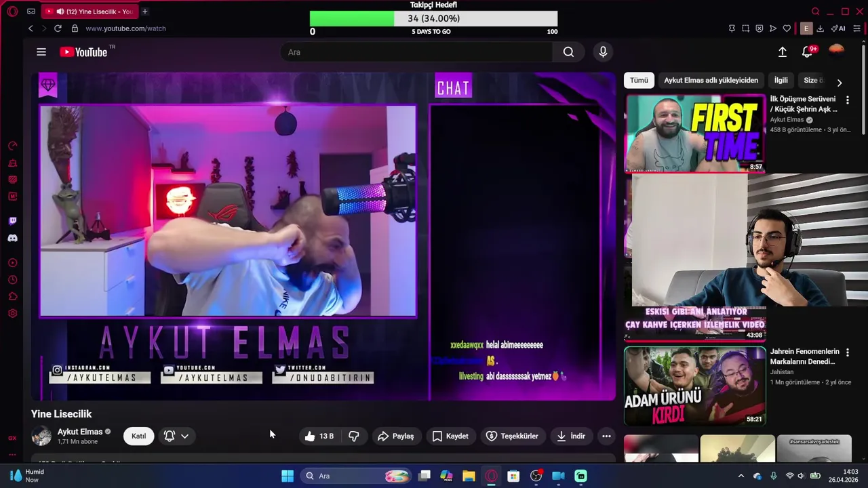This screenshot has width=868, height=488.
Task: Save the video with Kaydet
Action: (450, 436)
